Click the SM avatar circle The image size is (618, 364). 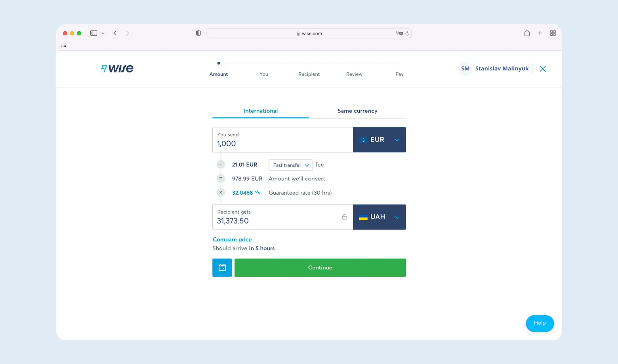coord(465,68)
